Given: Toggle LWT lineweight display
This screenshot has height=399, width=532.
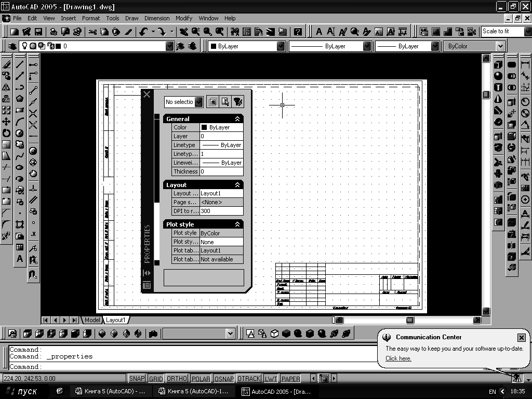Looking at the screenshot, I should pyautogui.click(x=271, y=378).
